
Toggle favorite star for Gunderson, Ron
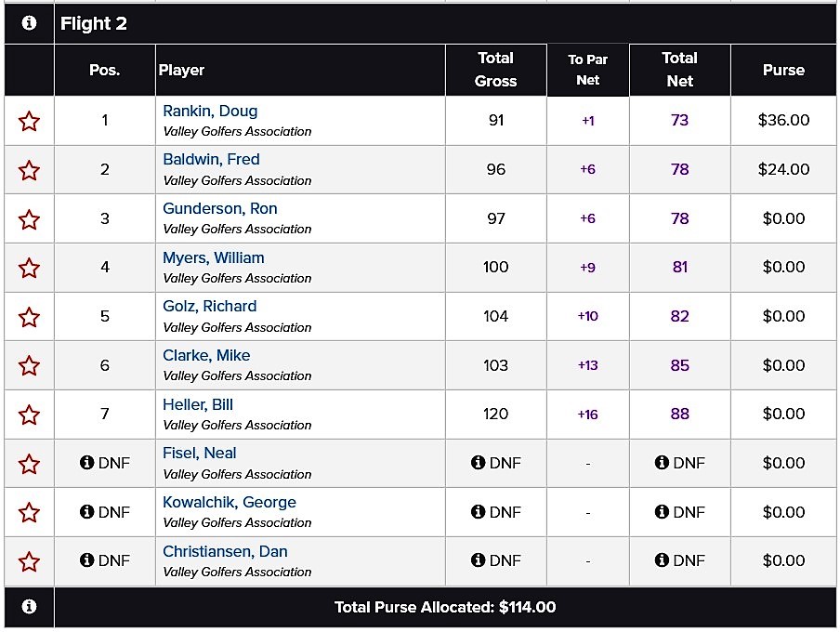pyautogui.click(x=29, y=219)
